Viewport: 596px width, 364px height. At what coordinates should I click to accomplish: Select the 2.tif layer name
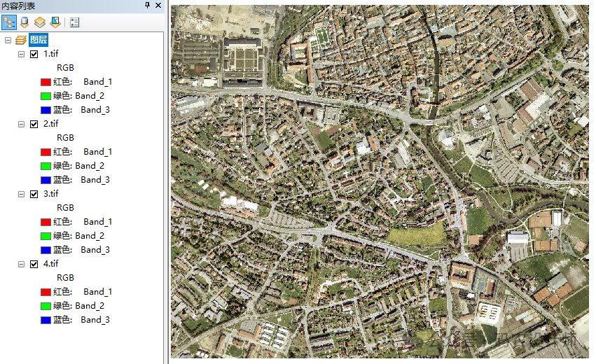click(x=51, y=124)
